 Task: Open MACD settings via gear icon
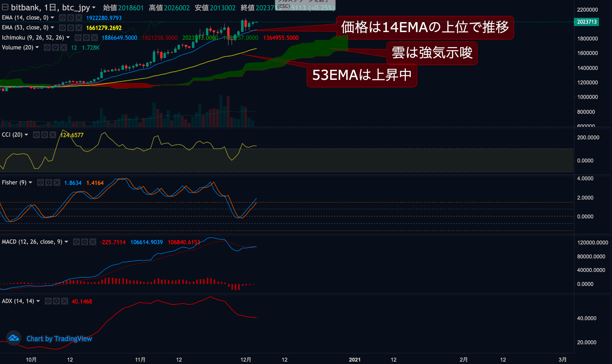85,242
